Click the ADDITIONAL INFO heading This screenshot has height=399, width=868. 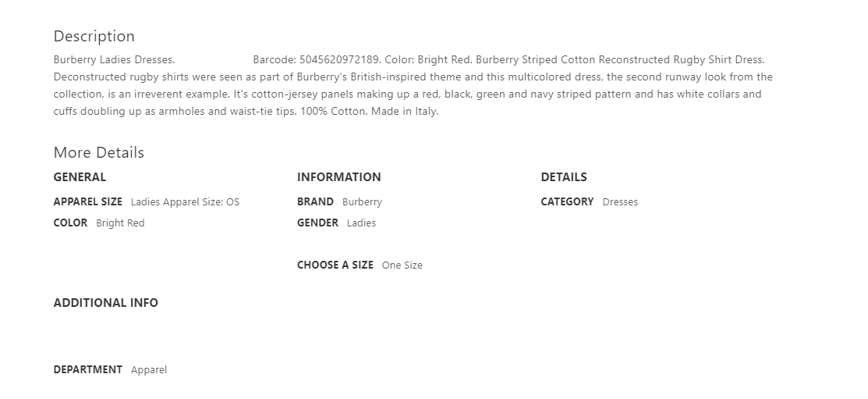(x=105, y=303)
